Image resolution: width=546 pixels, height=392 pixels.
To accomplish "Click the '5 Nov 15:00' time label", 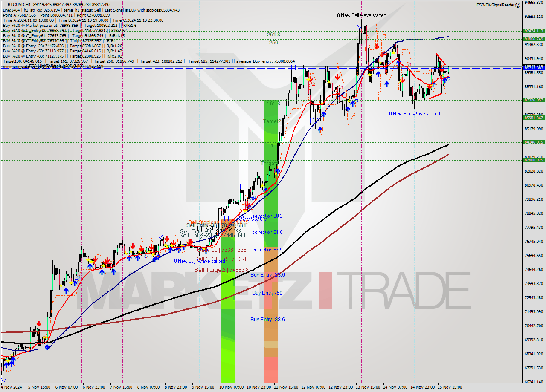I will pos(40,387).
